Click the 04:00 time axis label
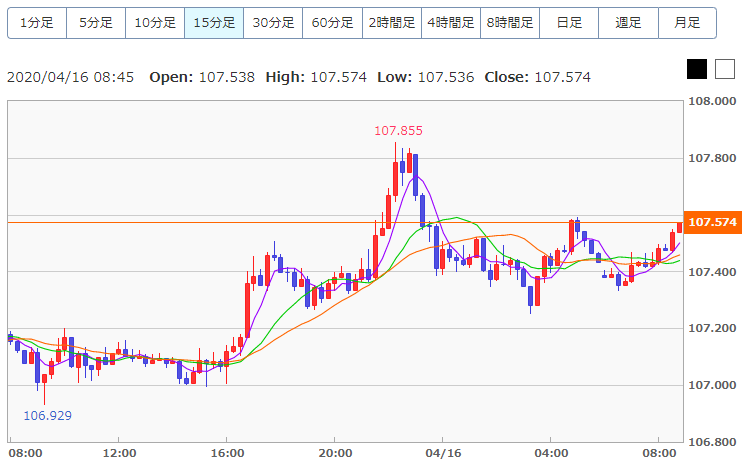Screen dimensions: 745x462 point(551,453)
